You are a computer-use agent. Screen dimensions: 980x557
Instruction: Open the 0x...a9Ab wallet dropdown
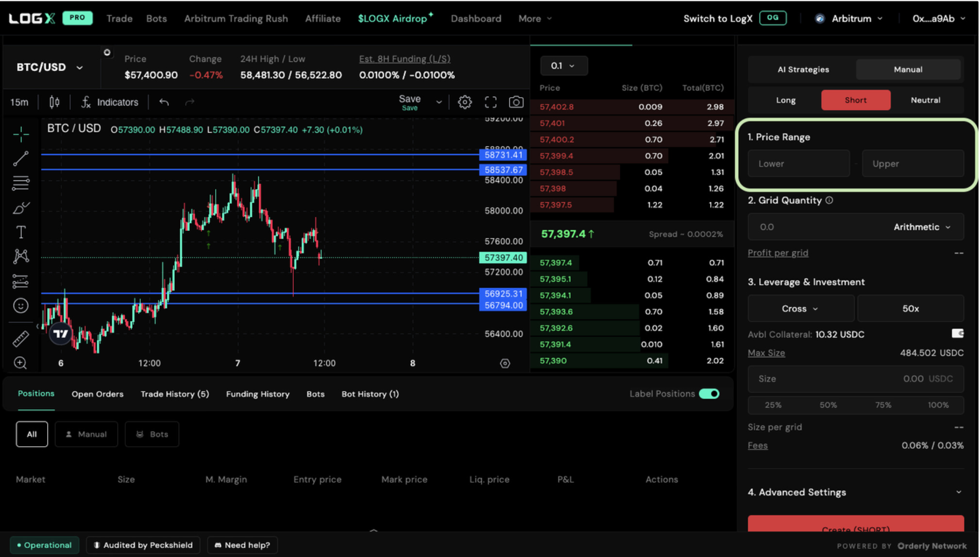pos(939,18)
